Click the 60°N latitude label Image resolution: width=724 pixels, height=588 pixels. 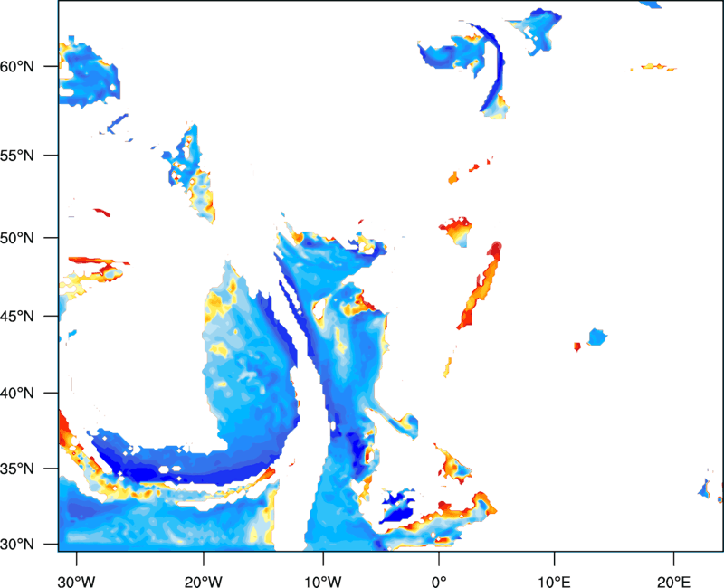[x=17, y=67]
